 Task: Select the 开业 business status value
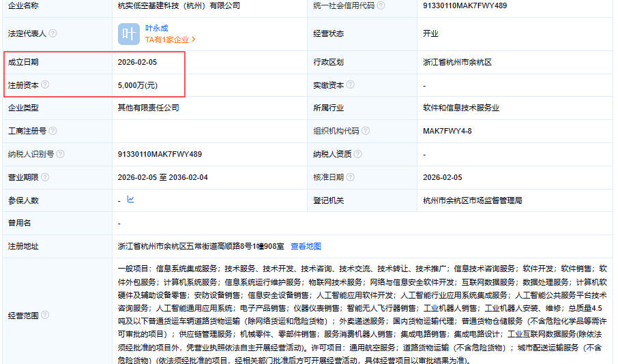pyautogui.click(x=430, y=33)
